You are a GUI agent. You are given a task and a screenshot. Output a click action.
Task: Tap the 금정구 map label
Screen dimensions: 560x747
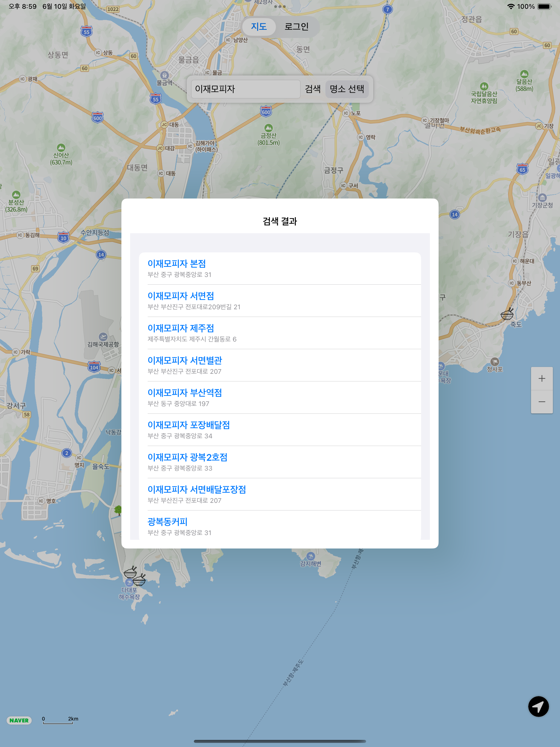(x=333, y=170)
